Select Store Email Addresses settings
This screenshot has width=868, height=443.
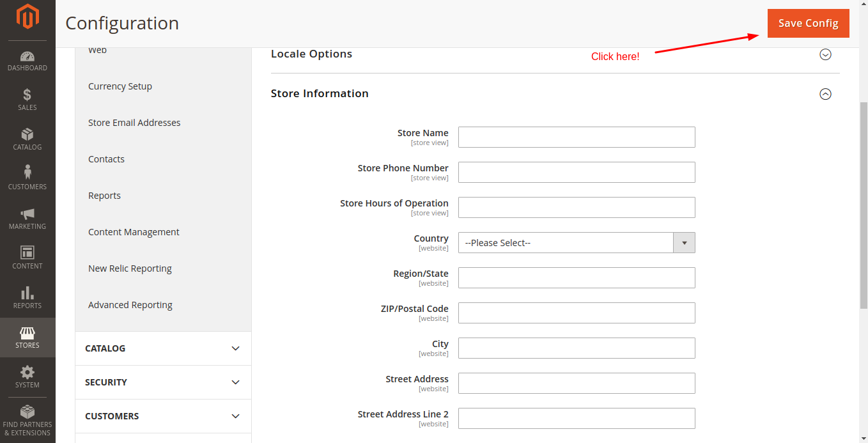coord(134,123)
